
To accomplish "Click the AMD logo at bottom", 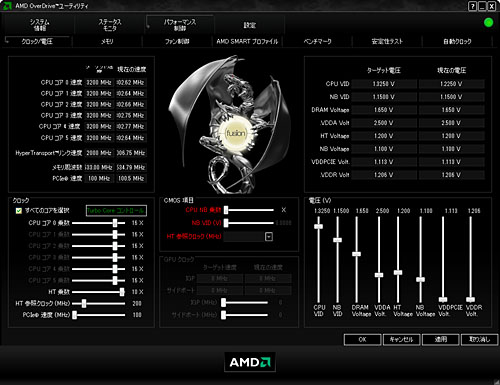I will pyautogui.click(x=250, y=362).
